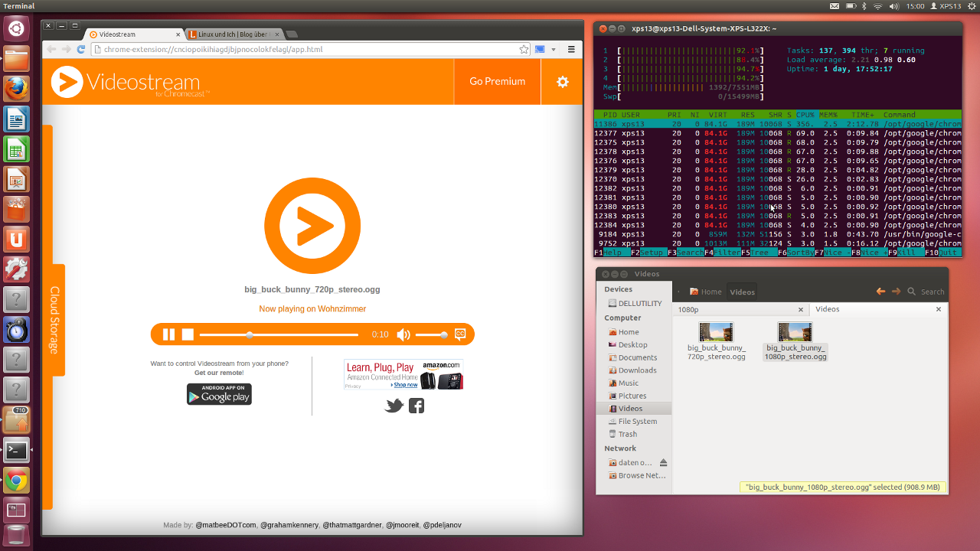The width and height of the screenshot is (980, 551).
Task: Open the Cloud Storage side tab
Action: [54, 320]
